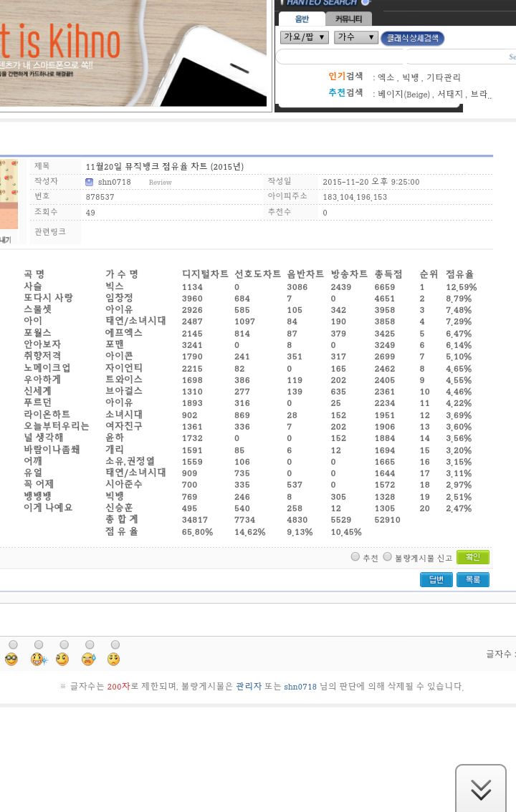Select radio above the winking smirk emoticon
Screen dimensions: 516x812
[x=64, y=644]
